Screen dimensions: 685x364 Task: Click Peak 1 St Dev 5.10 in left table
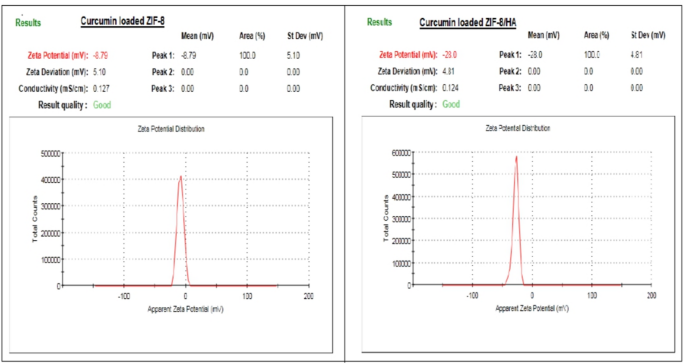293,55
